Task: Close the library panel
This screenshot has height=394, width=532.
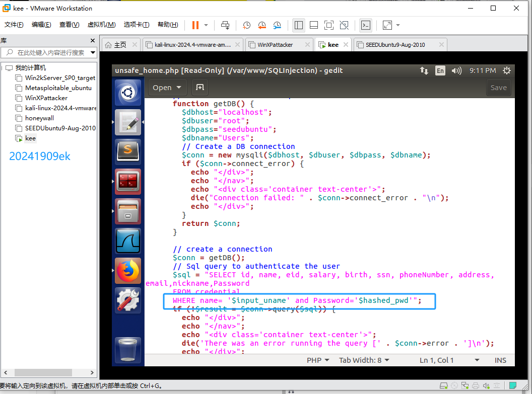Action: pyautogui.click(x=93, y=41)
